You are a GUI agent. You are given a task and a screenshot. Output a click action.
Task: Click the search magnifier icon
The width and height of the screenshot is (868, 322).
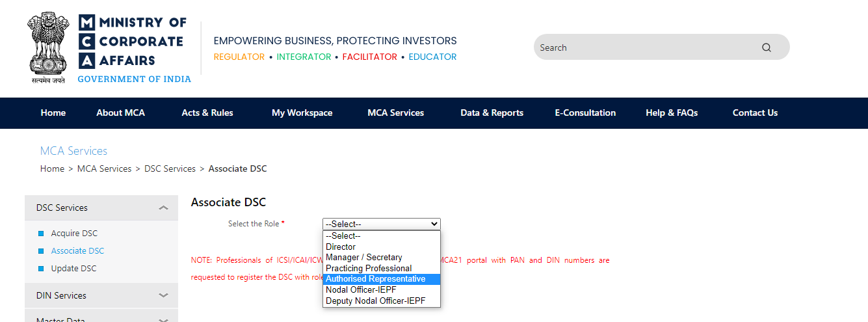(x=766, y=47)
